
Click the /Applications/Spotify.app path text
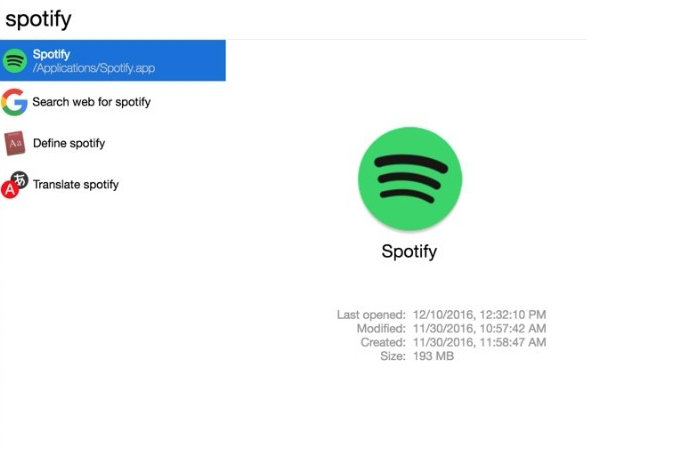(94, 68)
